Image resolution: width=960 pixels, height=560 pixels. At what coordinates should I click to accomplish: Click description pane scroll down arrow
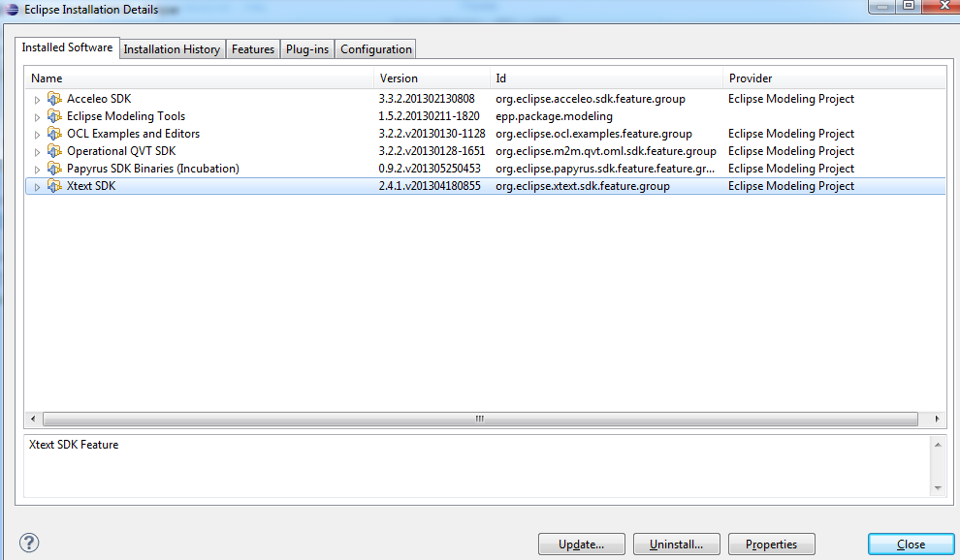(938, 487)
